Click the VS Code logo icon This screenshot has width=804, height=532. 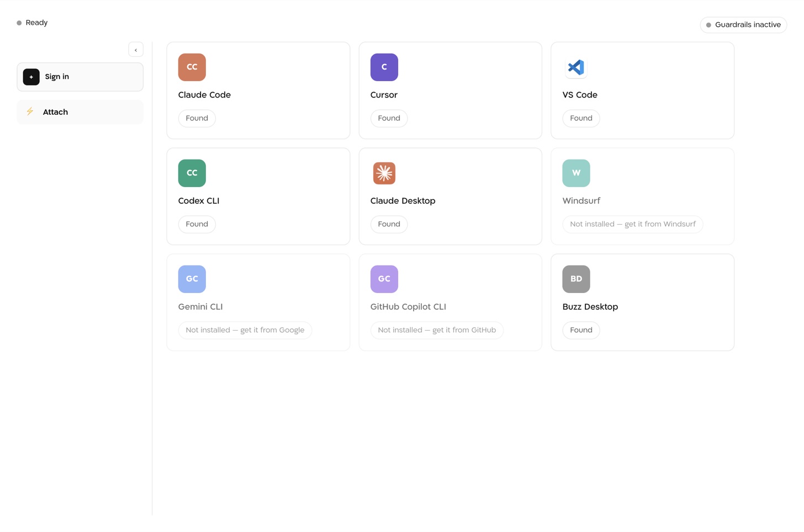[x=576, y=67]
